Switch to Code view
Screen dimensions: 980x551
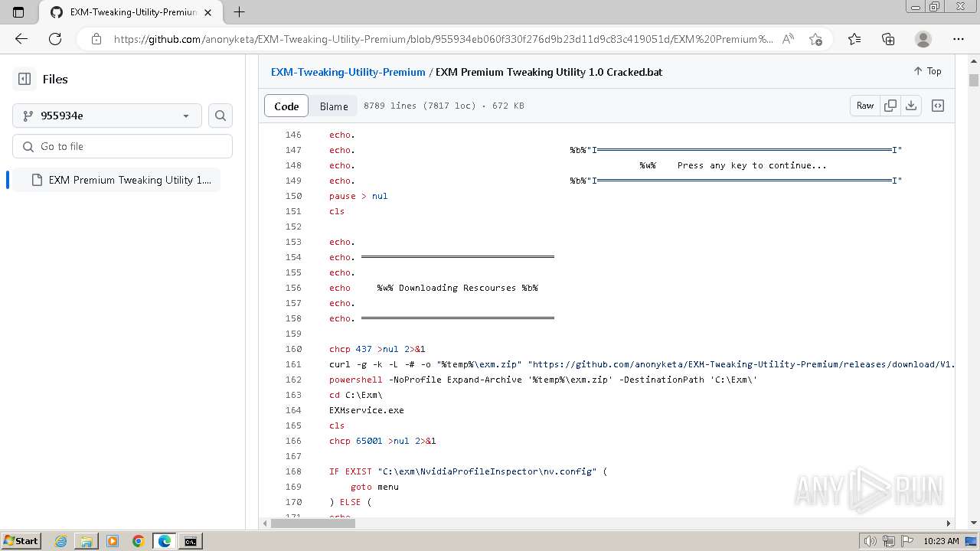[x=286, y=106]
